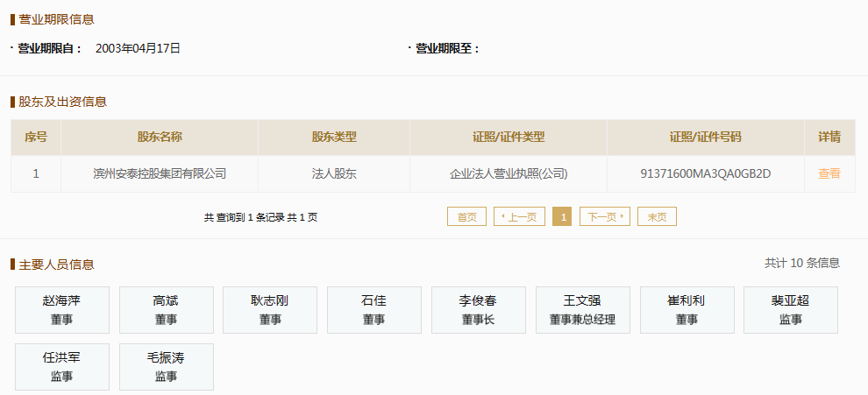Go to 首页 first page
The image size is (868, 395).
(466, 217)
